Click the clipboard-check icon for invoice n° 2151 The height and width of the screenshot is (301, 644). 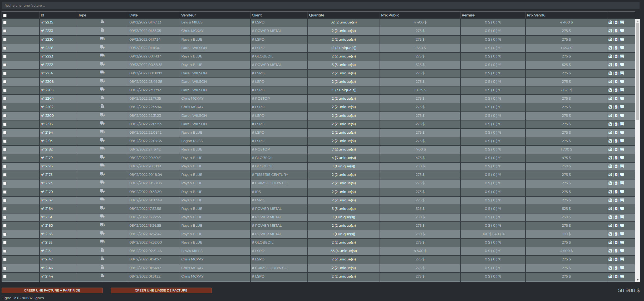point(616,251)
